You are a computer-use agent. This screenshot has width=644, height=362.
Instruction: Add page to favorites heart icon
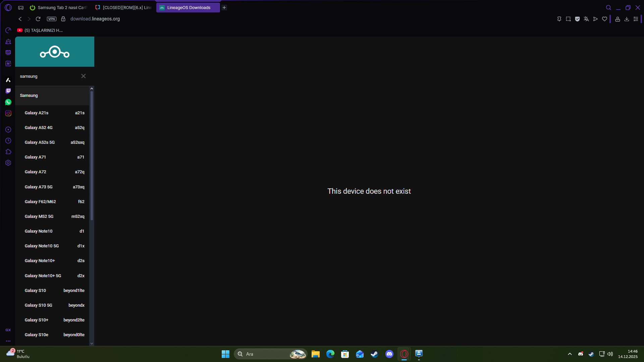point(604,19)
